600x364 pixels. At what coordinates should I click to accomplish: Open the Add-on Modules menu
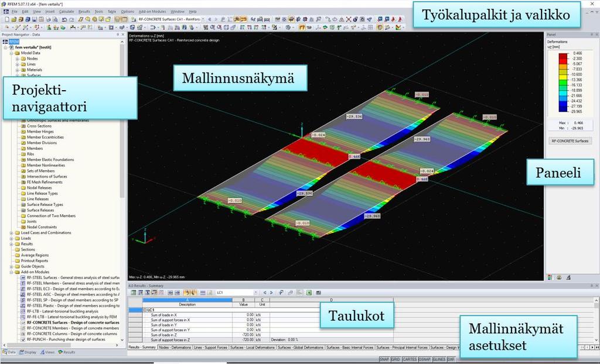coord(152,12)
